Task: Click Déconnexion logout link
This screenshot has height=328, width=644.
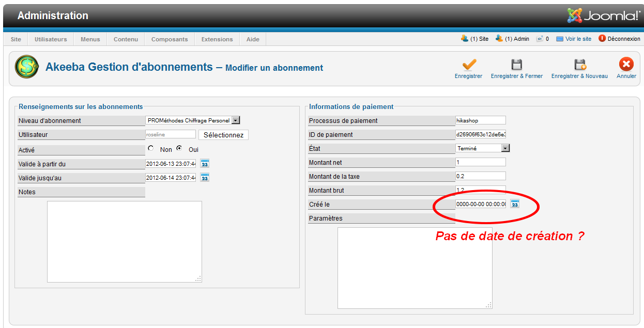Action: (620, 39)
